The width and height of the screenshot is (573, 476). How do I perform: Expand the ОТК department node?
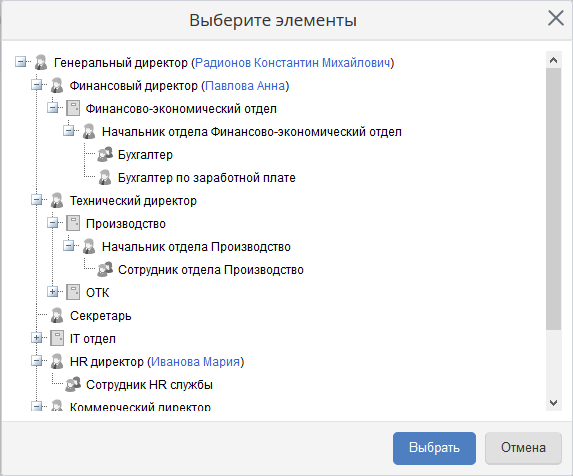click(x=53, y=292)
